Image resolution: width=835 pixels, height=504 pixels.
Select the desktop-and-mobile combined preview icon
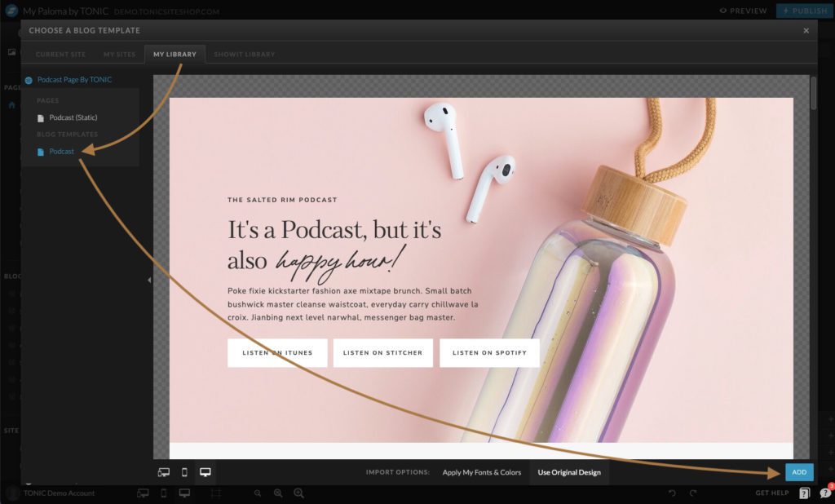[163, 472]
